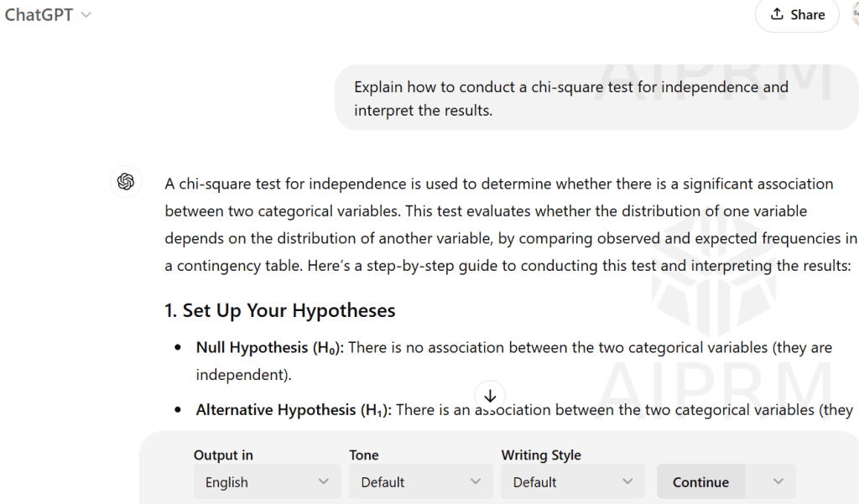Open the Writing Style dropdown

573,482
